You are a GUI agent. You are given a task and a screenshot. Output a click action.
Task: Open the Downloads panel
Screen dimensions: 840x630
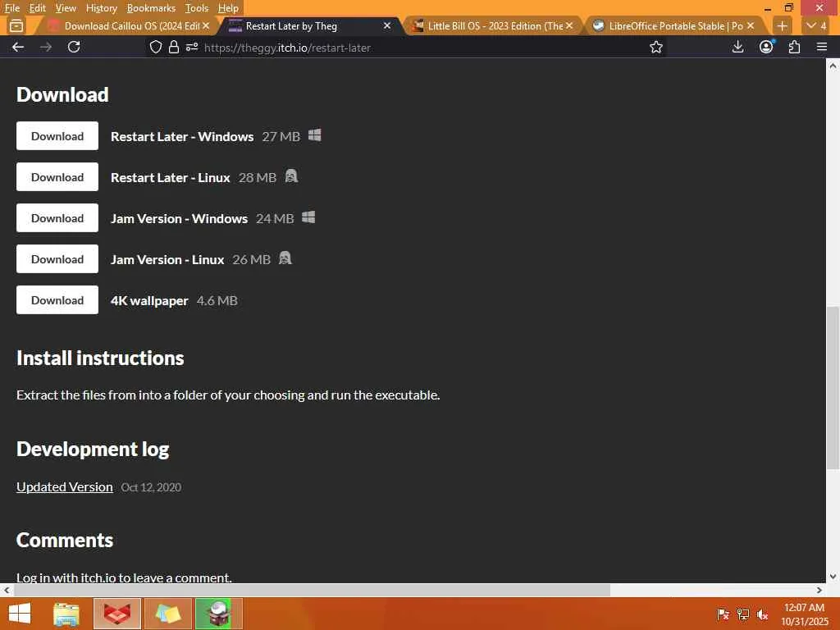[737, 47]
